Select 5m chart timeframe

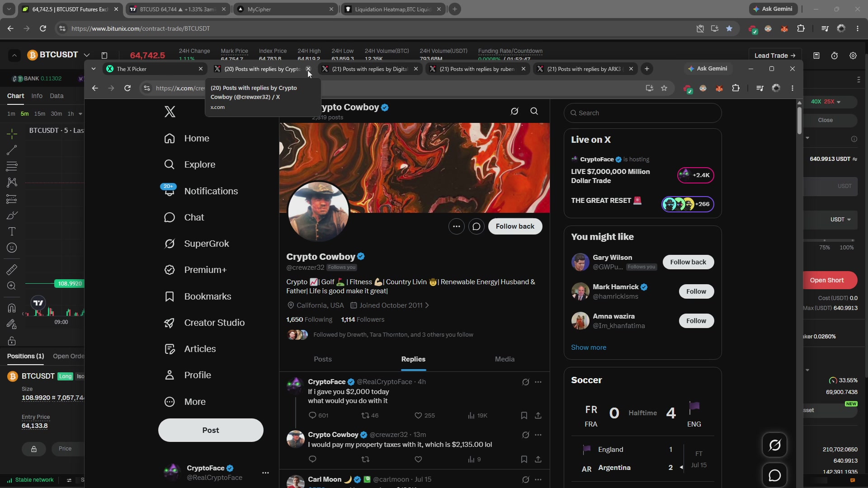24,114
